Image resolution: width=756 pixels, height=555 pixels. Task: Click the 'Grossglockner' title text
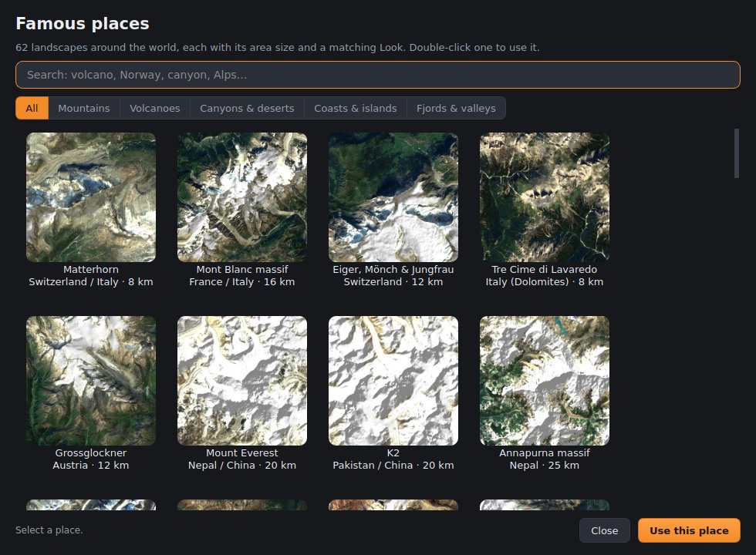[91, 453]
